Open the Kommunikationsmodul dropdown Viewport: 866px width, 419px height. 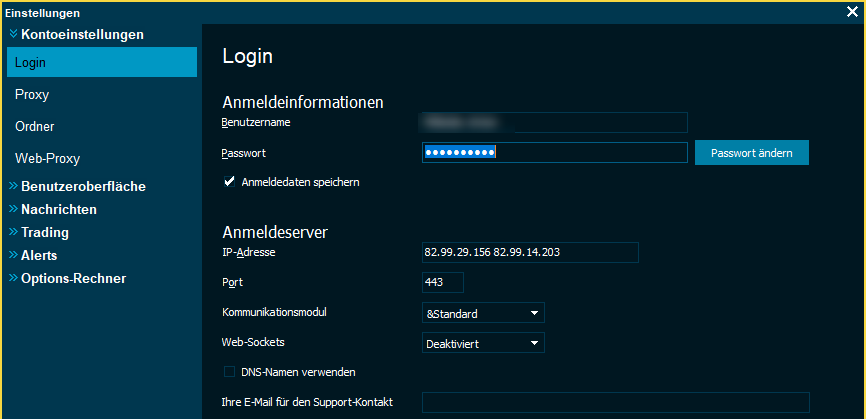(x=483, y=313)
